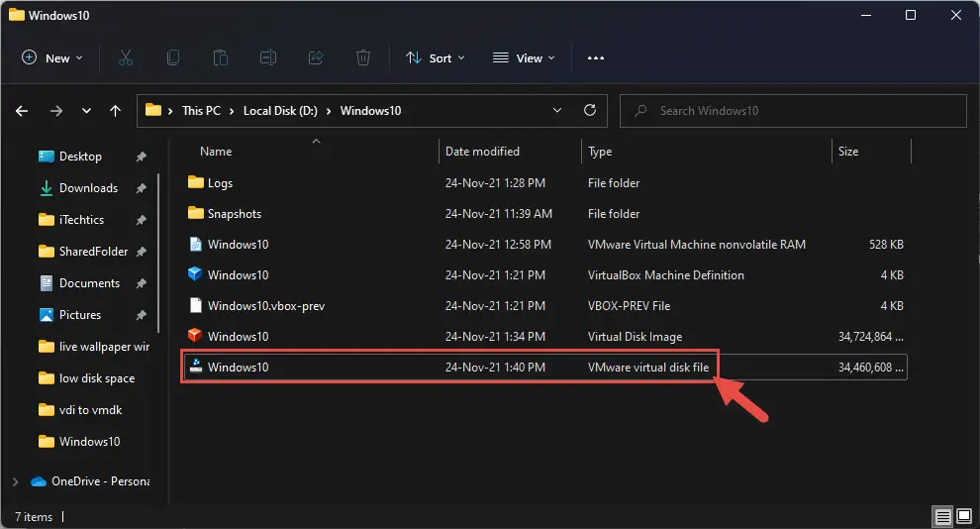The image size is (980, 529).
Task: Select the Logs folder name
Action: 220,182
